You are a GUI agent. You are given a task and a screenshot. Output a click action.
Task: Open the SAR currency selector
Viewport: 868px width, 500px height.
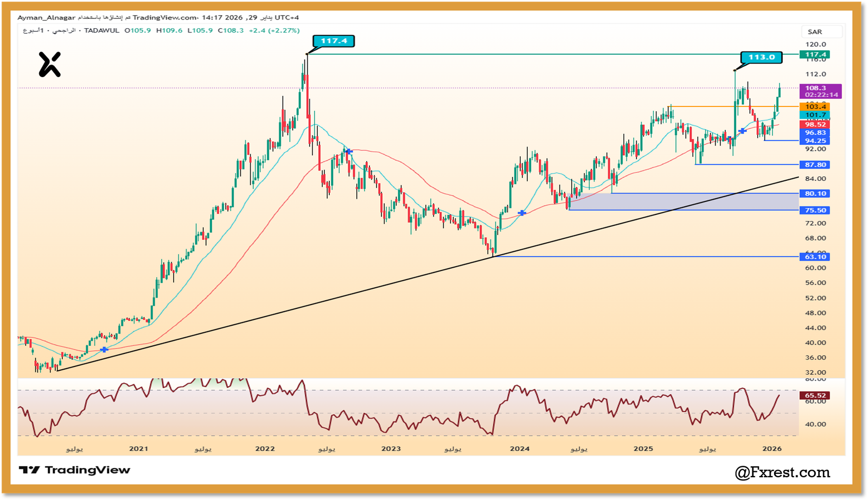(814, 32)
